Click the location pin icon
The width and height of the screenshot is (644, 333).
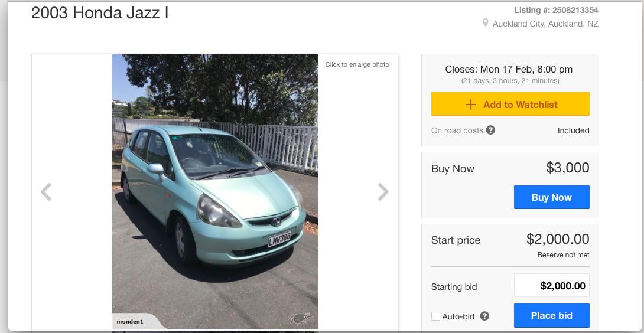[486, 23]
